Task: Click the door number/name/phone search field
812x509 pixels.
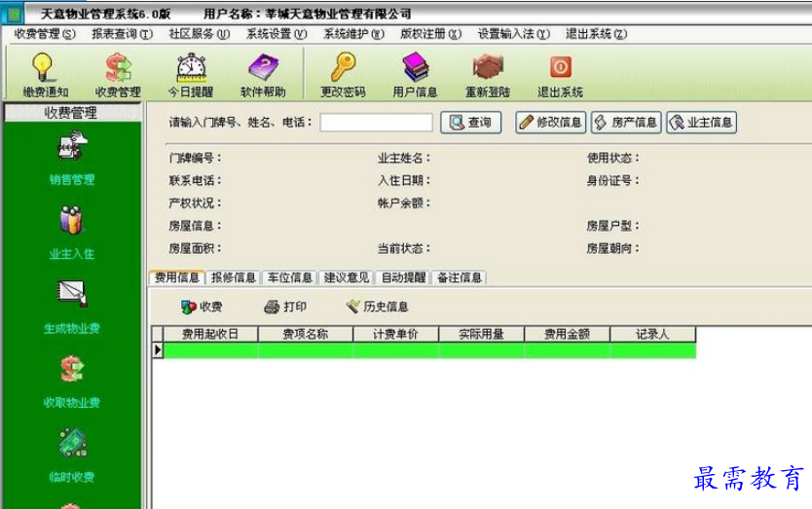Action: (x=376, y=123)
